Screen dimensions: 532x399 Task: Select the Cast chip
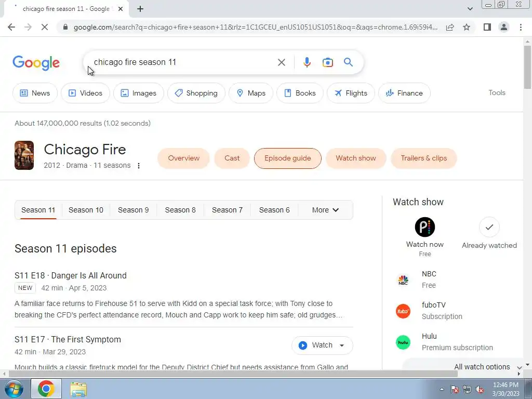(232, 158)
